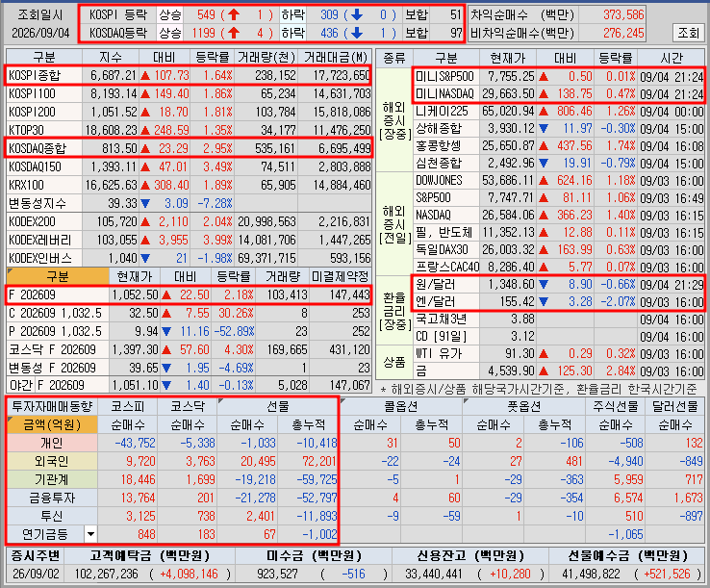
Task: Select the 신용잔고 value 33,440,441
Action: pos(433,574)
